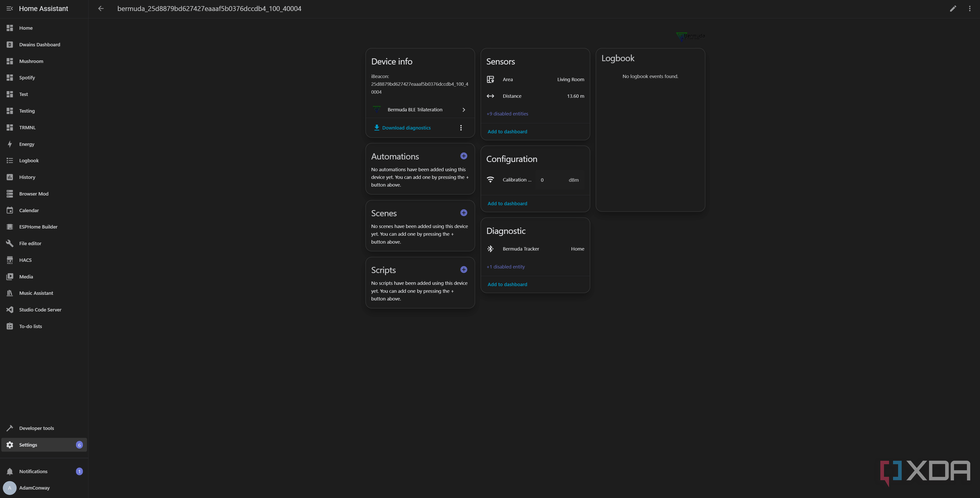The width and height of the screenshot is (980, 498).
Task: Open the Calendar panel
Action: 44,210
